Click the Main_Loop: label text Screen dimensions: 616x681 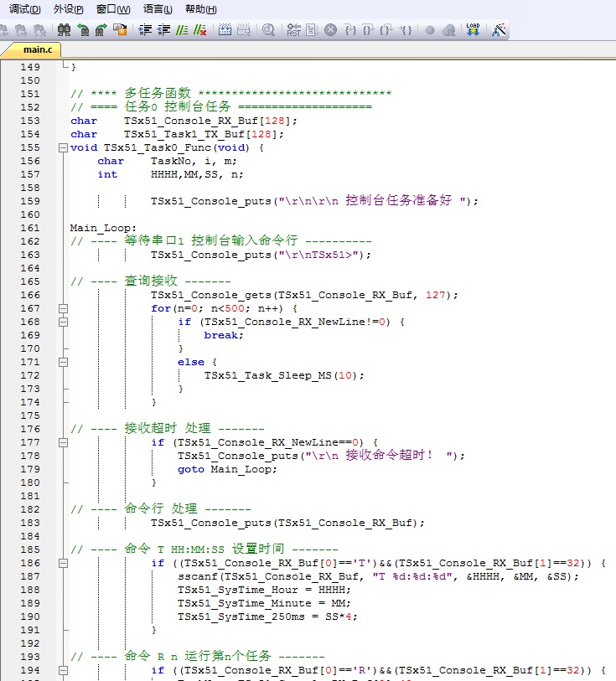(x=103, y=228)
